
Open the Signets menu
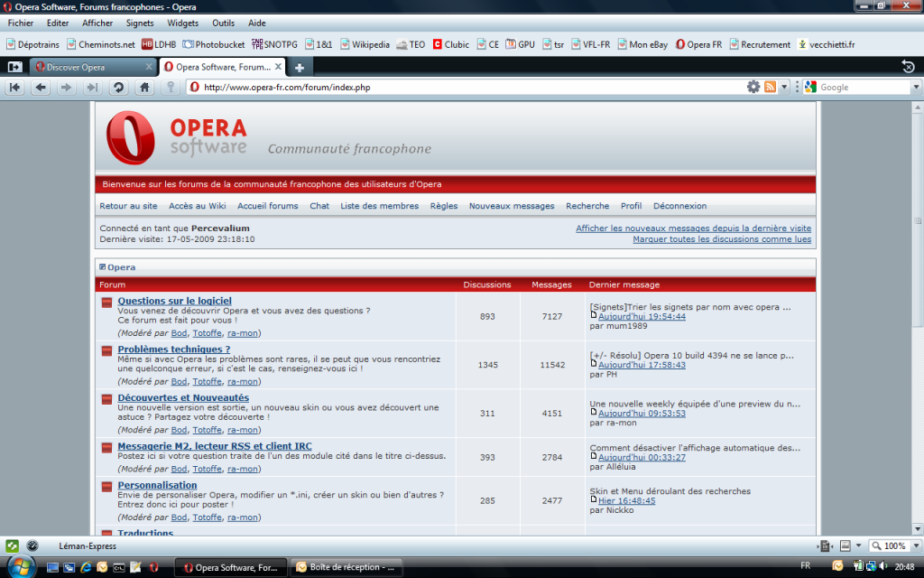tap(140, 23)
